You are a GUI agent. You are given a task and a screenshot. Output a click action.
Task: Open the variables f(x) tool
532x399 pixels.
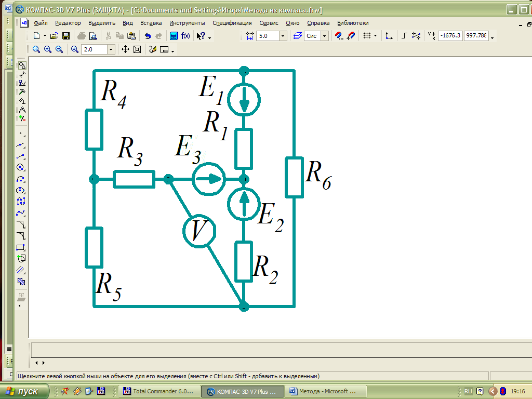(185, 36)
